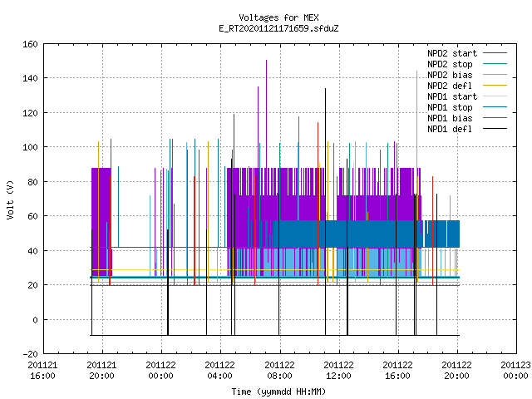Viewport: 532px width, 399px height.
Task: Click the y-axis tick value 120
Action: (30, 113)
